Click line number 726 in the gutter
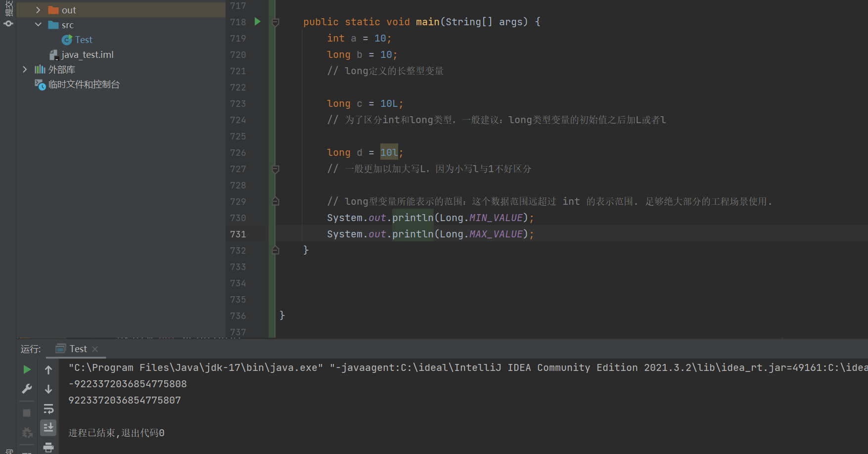This screenshot has width=868, height=454. pyautogui.click(x=238, y=152)
